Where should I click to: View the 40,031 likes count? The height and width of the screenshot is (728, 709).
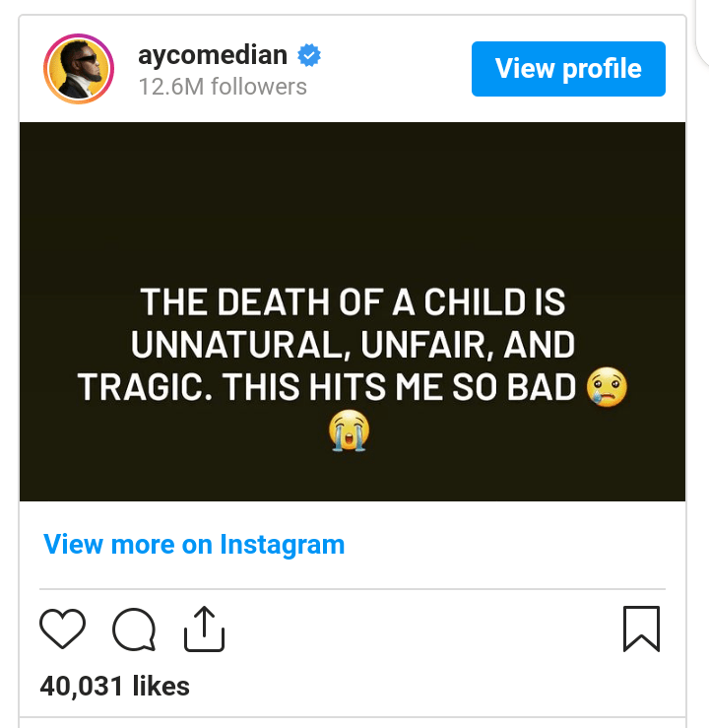[x=115, y=686]
